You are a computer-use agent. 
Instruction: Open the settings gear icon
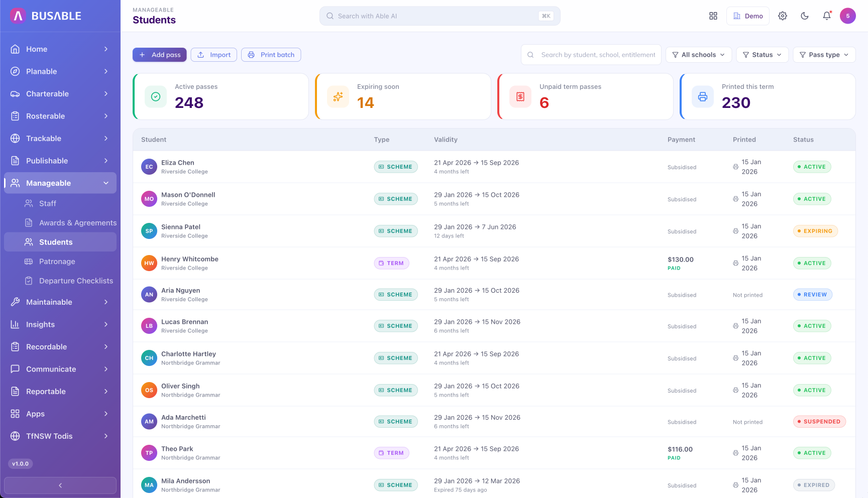click(782, 16)
